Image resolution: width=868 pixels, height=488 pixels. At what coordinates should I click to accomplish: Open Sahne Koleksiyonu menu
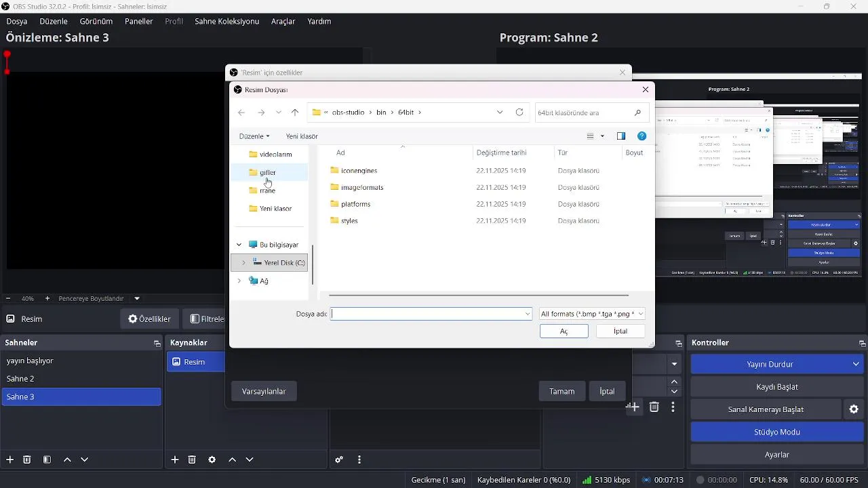pyautogui.click(x=227, y=21)
